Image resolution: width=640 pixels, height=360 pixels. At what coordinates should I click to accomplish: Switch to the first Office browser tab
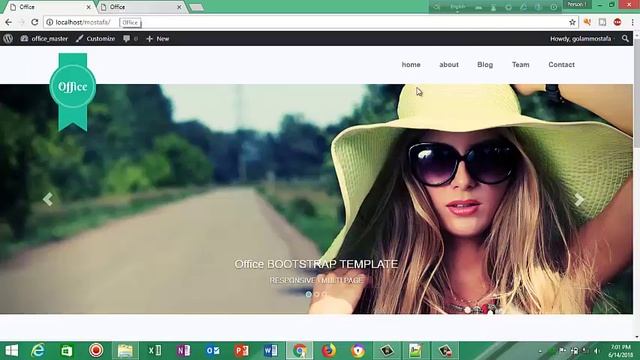point(48,7)
